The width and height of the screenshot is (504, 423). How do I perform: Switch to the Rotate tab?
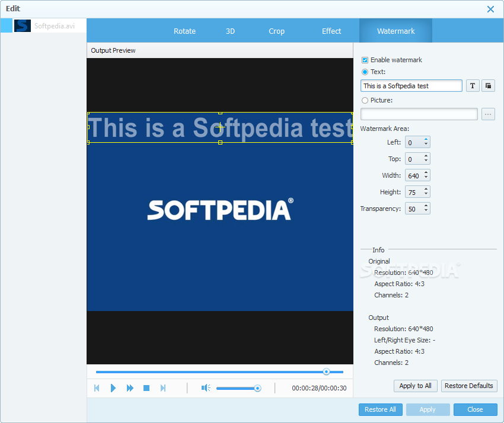pos(184,31)
